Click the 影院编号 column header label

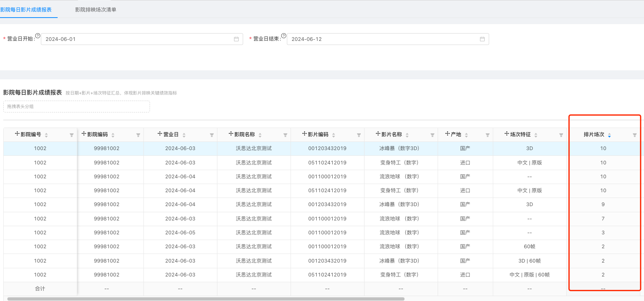click(31, 135)
